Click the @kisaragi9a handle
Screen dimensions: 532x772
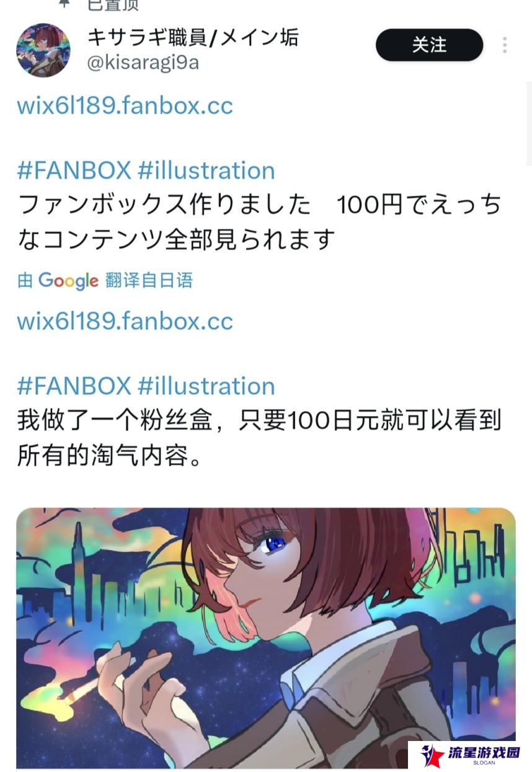point(143,63)
